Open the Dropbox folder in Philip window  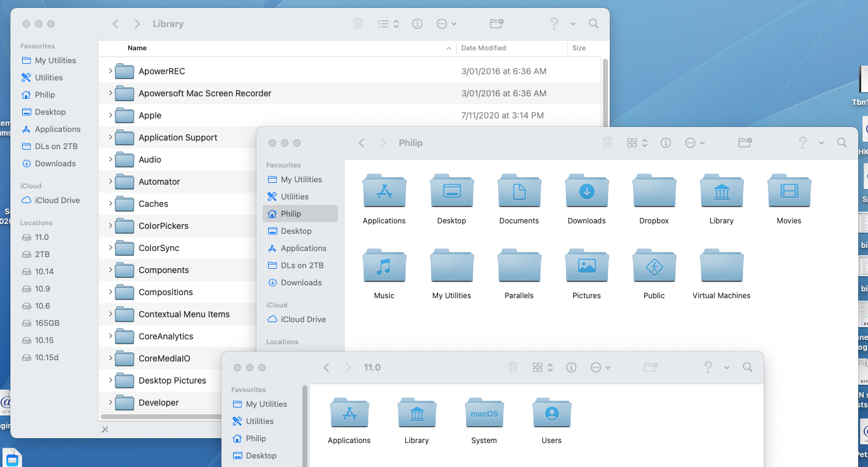654,193
